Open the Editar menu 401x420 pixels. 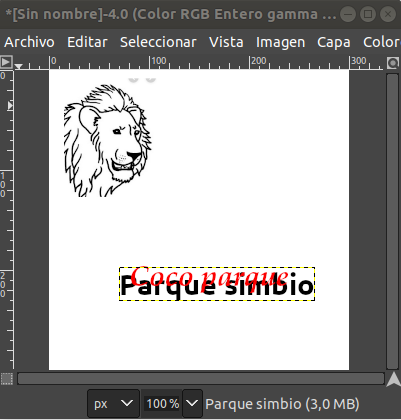(x=87, y=42)
